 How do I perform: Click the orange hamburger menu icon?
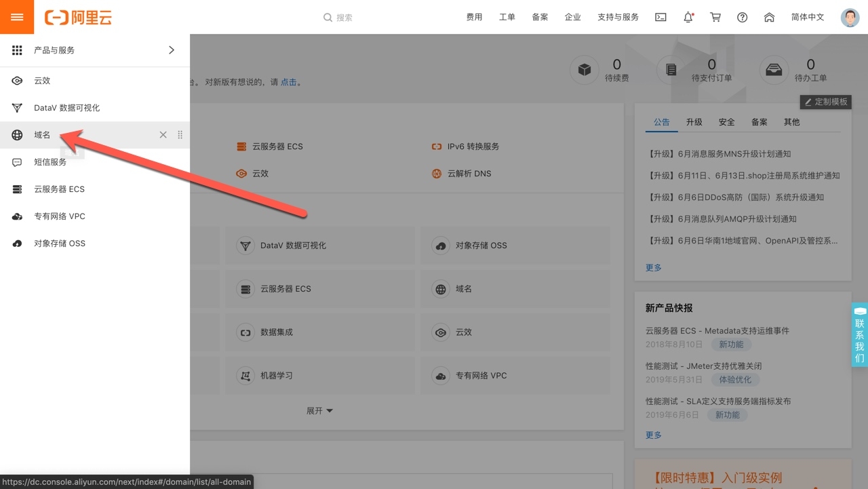pyautogui.click(x=17, y=17)
